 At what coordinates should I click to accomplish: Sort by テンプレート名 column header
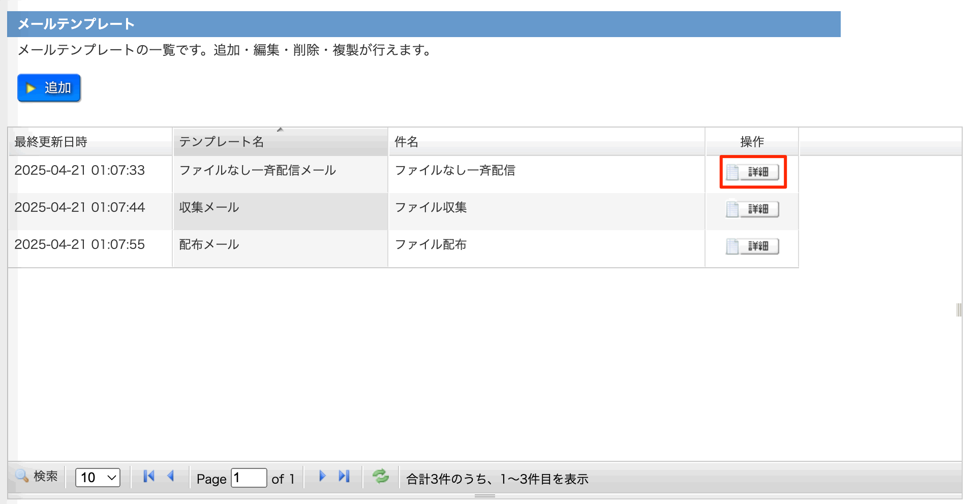click(x=222, y=142)
